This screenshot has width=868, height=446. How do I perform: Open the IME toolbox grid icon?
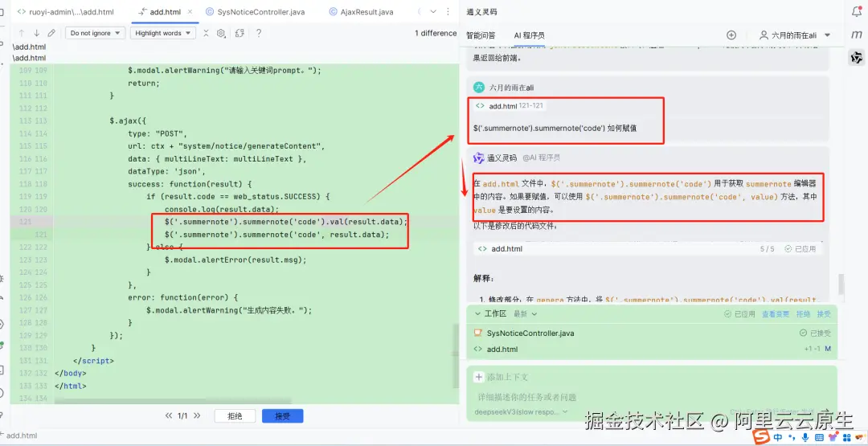tap(845, 437)
